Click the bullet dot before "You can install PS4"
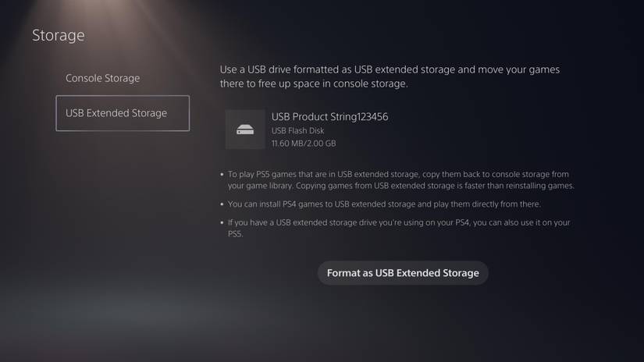Screen dimensions: 644x362 [222, 204]
